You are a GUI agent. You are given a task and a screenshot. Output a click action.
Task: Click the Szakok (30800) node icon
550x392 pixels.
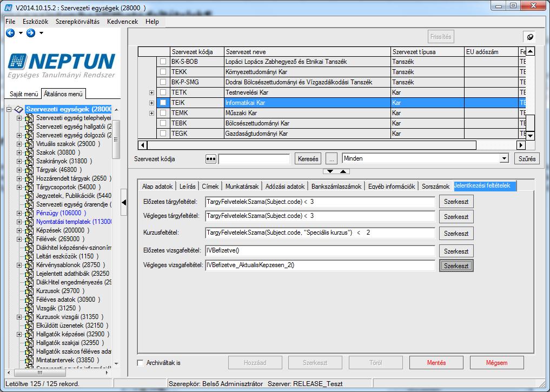29,152
